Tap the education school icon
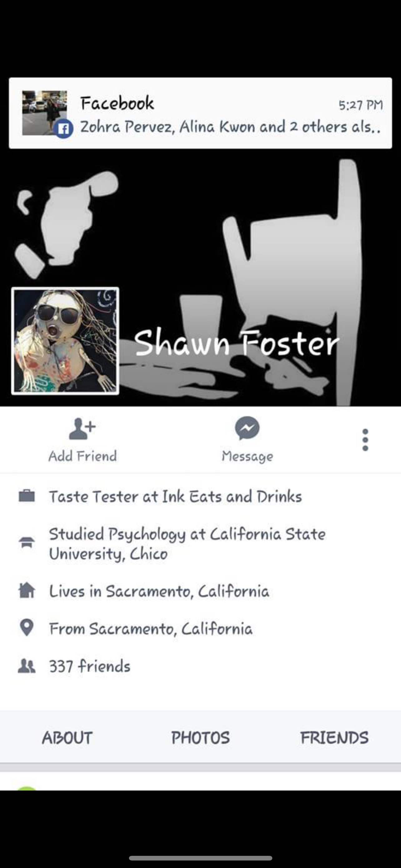 (27, 542)
